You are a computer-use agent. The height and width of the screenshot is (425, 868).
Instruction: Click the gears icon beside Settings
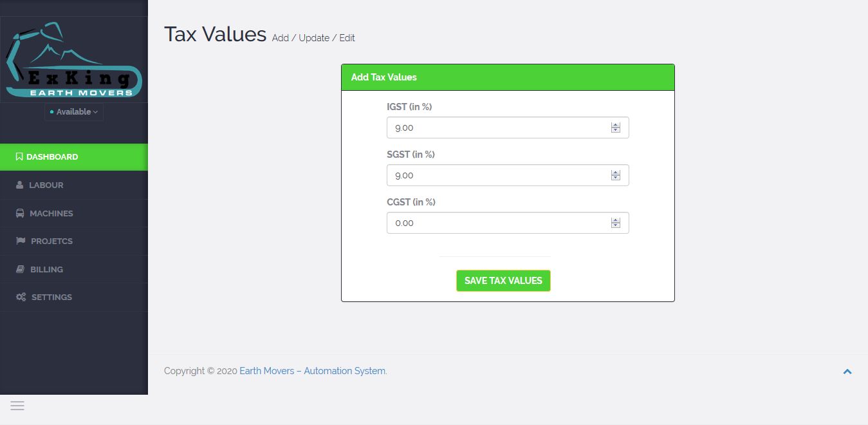click(x=21, y=297)
